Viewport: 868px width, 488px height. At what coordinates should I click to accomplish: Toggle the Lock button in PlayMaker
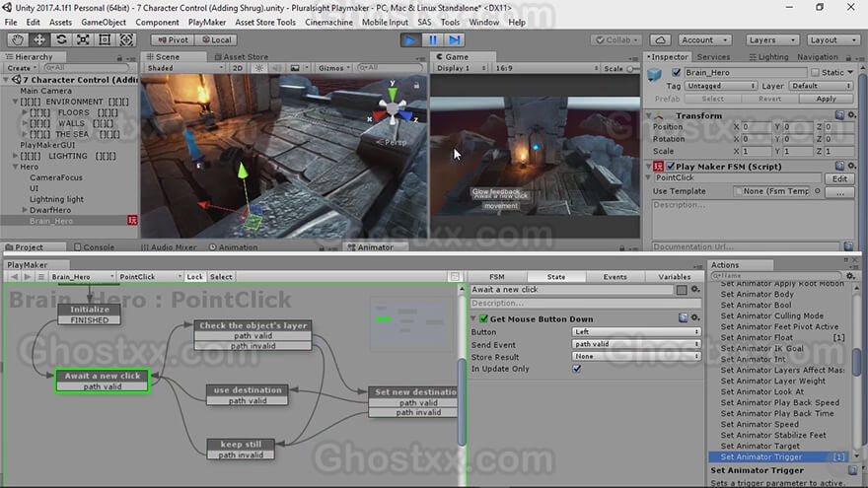[195, 277]
